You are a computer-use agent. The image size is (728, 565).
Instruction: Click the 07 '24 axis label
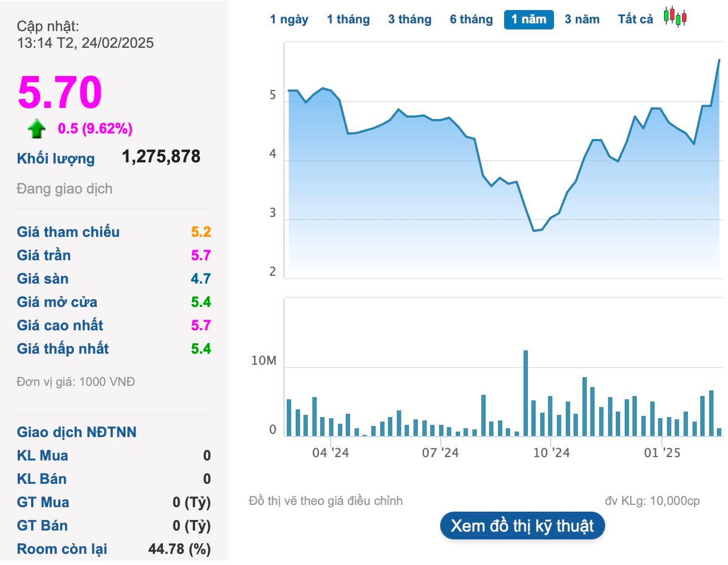click(x=440, y=453)
